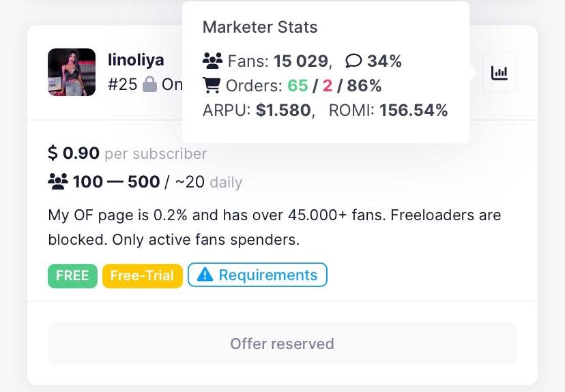The height and width of the screenshot is (392, 565).
Task: Select the yellow Free-Trial tag
Action: coord(142,275)
